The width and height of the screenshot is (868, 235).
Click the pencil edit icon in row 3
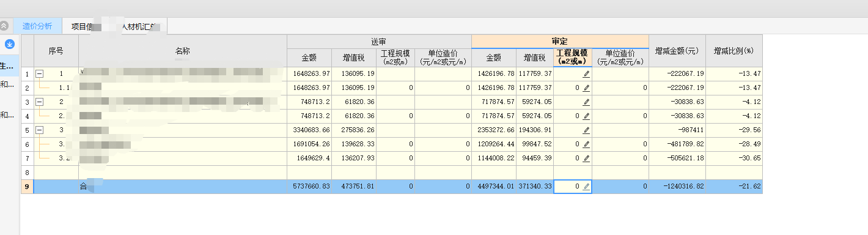pos(586,102)
